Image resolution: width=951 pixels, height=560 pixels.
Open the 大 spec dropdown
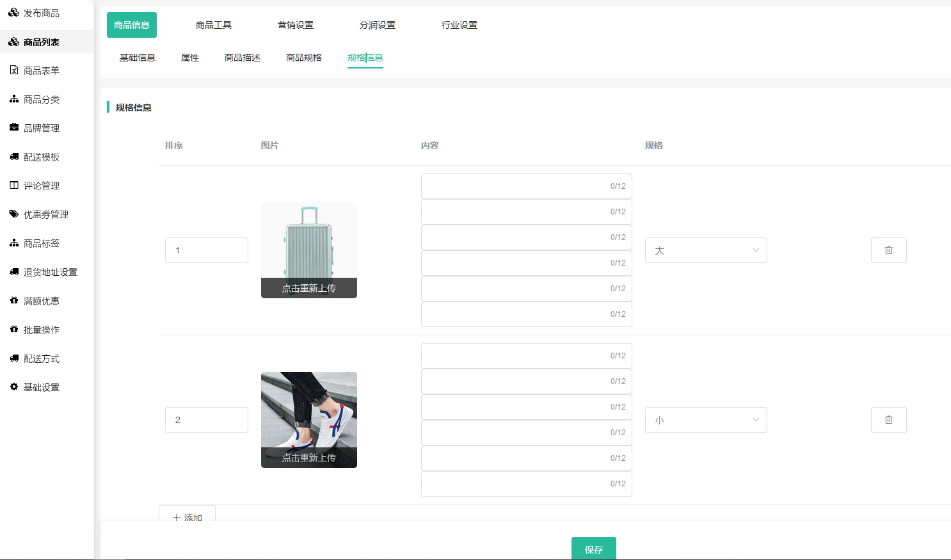(705, 250)
